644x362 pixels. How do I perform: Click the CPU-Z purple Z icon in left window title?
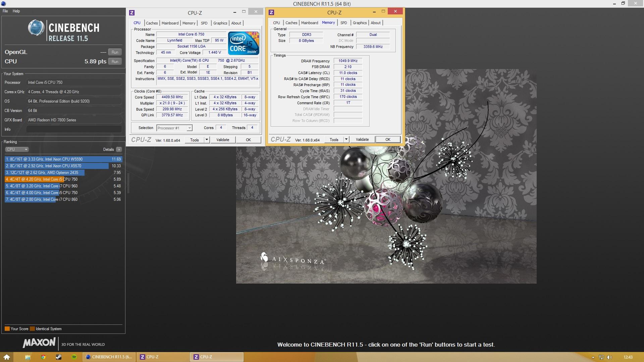(132, 13)
